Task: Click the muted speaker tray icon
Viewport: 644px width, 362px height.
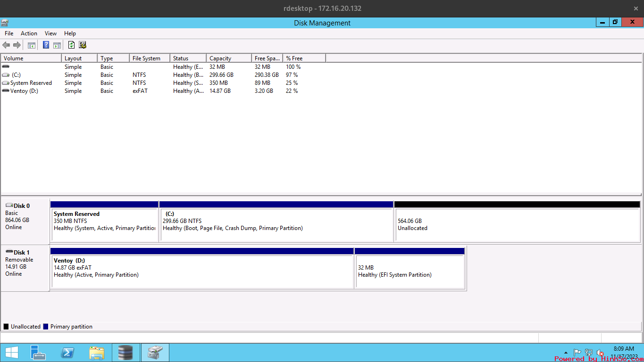Action: point(600,353)
